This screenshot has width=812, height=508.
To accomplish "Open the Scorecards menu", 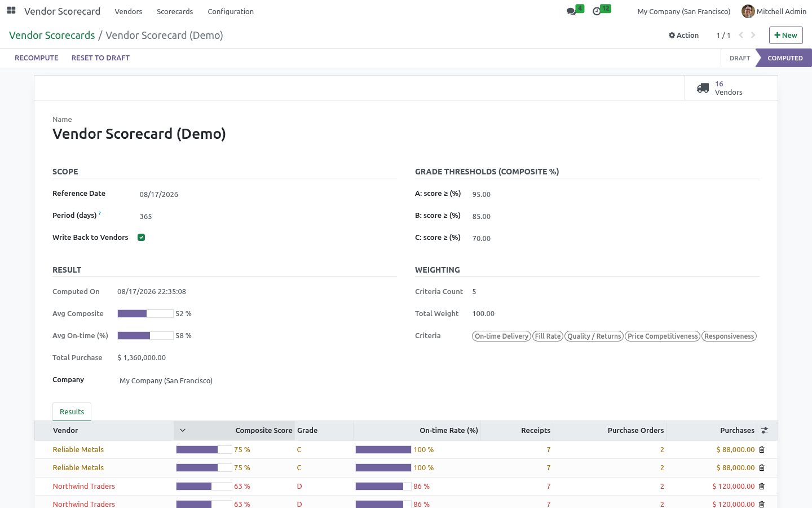I will point(175,11).
